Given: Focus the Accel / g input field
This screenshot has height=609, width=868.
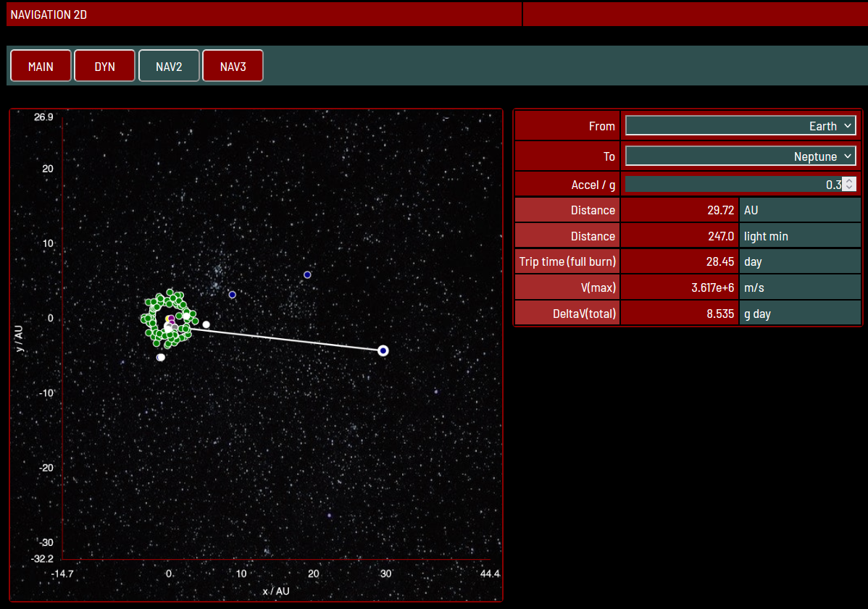Looking at the screenshot, I should point(732,185).
